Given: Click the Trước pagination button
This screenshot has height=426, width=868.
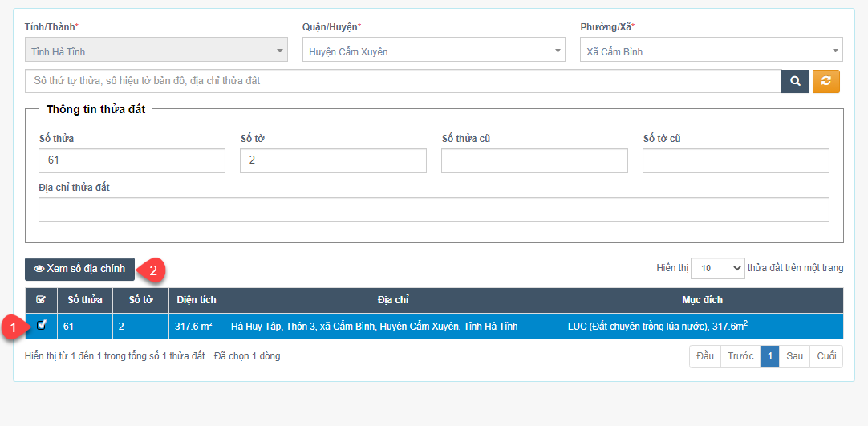Looking at the screenshot, I should (x=740, y=356).
